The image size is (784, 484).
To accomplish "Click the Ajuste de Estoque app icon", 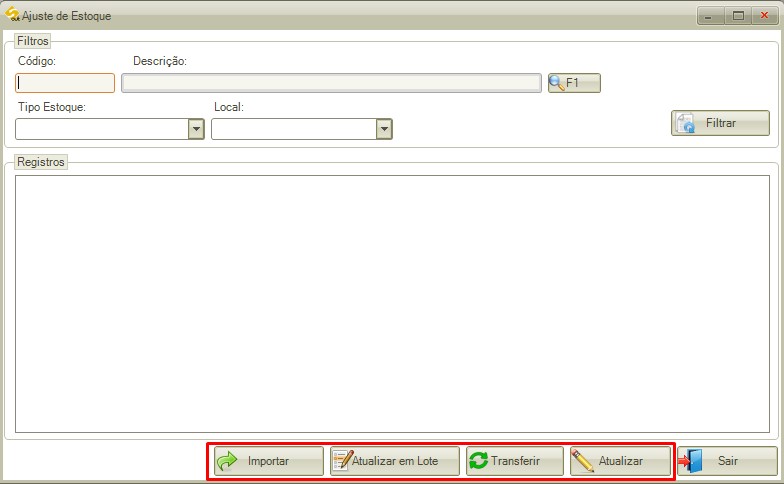I will coord(12,14).
